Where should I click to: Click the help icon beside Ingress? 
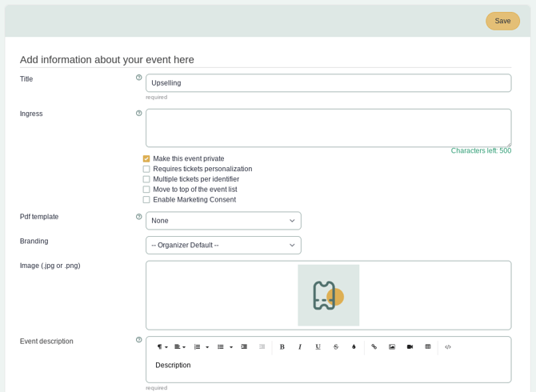click(x=138, y=113)
